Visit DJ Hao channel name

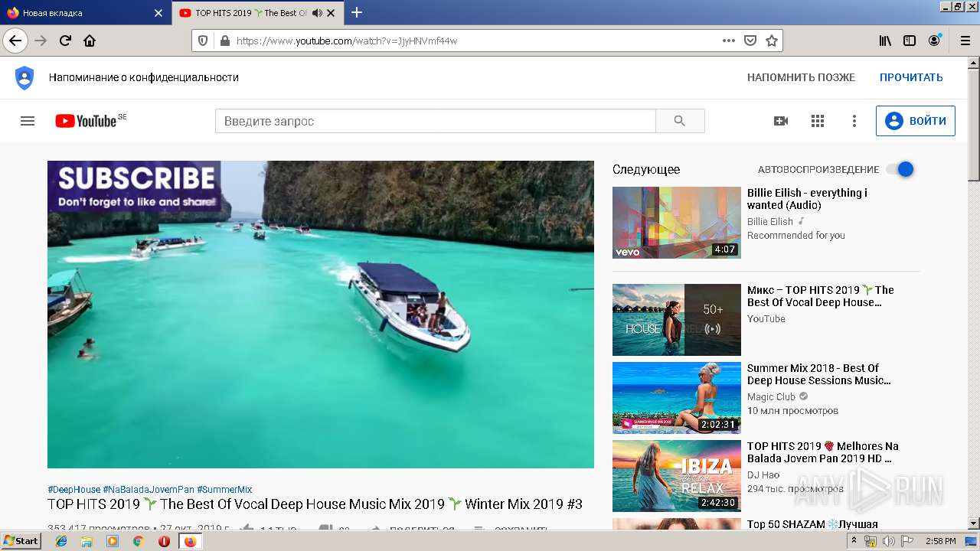point(763,474)
